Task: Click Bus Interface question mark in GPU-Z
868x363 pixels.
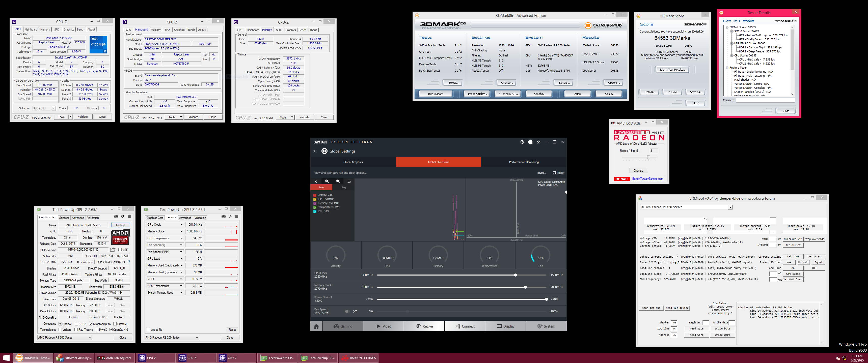Action: click(129, 262)
